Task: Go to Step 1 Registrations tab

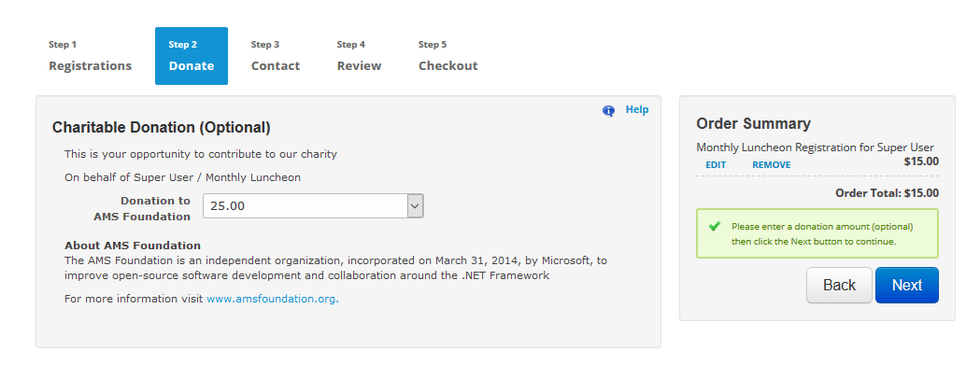Action: point(91,56)
